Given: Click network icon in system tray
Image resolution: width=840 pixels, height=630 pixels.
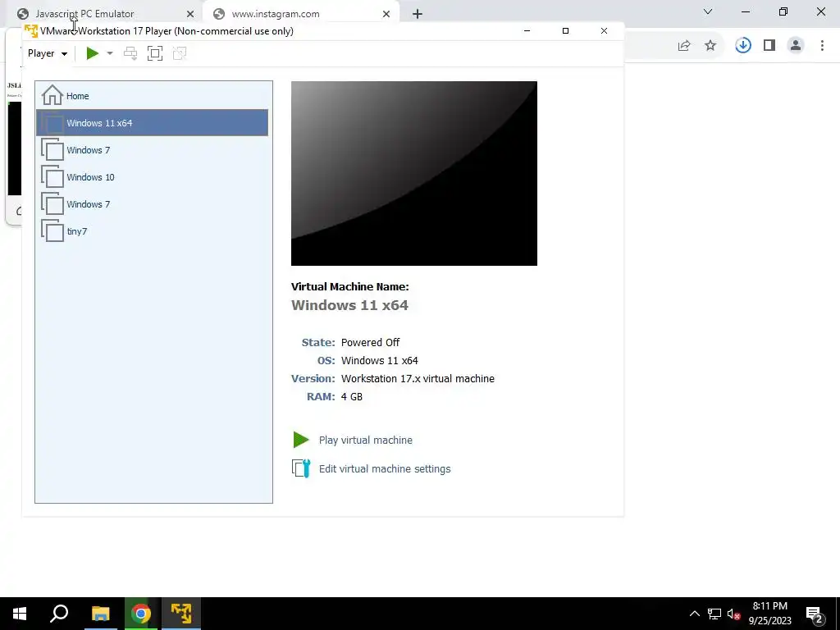Looking at the screenshot, I should [714, 614].
